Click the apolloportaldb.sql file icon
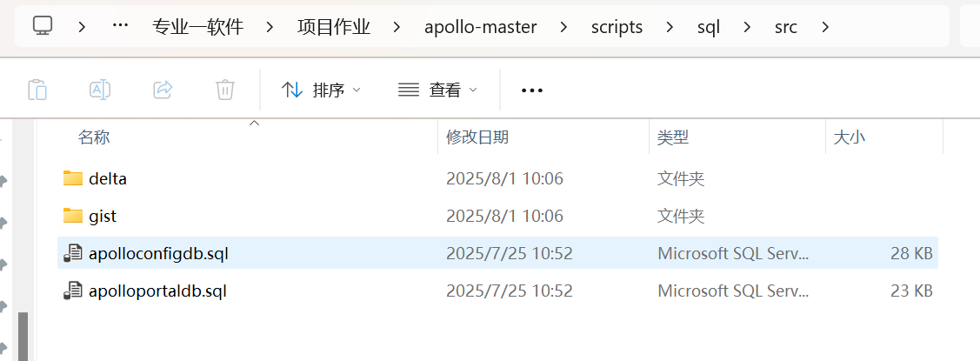This screenshot has height=361, width=980. [x=73, y=291]
